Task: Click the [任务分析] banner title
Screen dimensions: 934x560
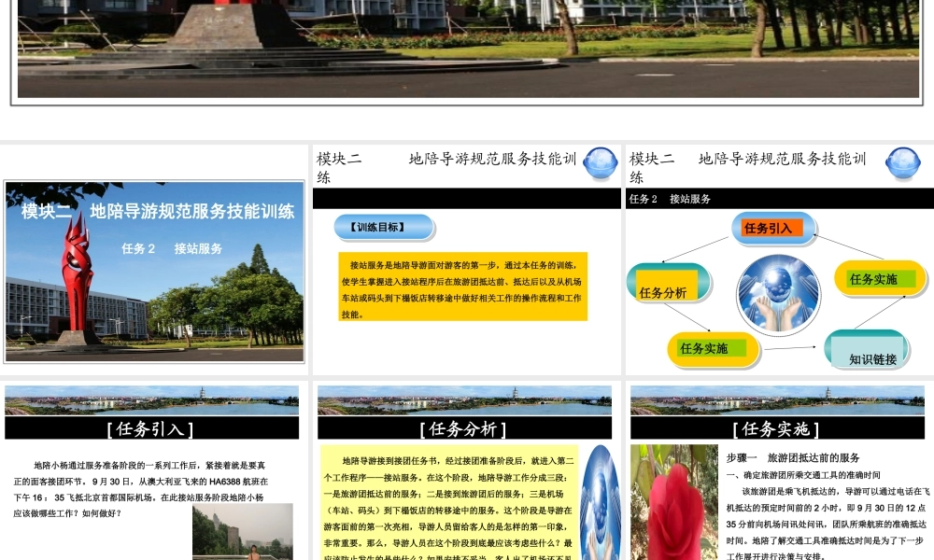Action: [465, 426]
